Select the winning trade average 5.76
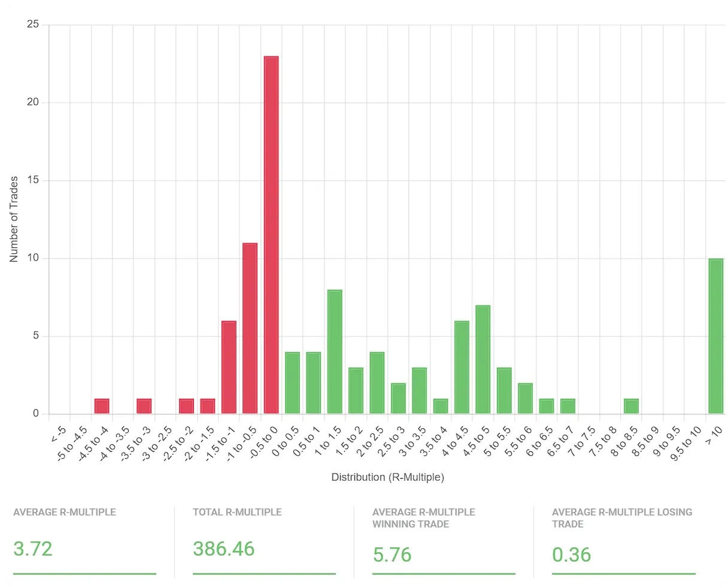 (x=392, y=554)
